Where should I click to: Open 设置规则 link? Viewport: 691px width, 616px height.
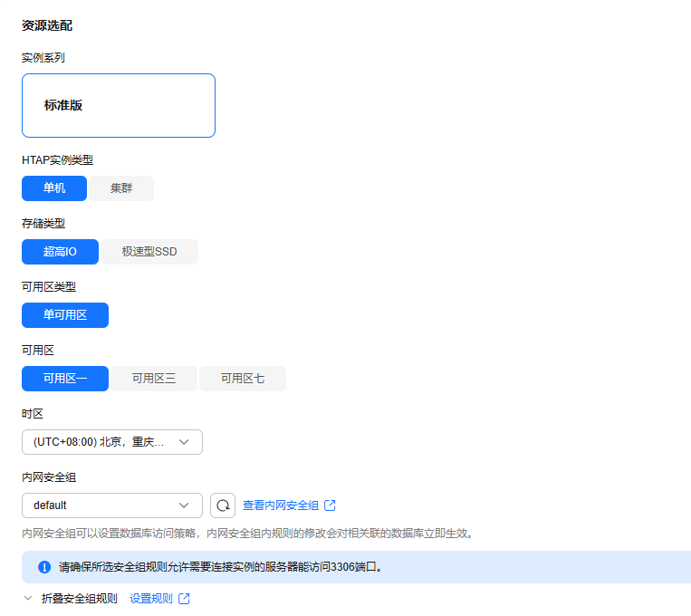[151, 599]
